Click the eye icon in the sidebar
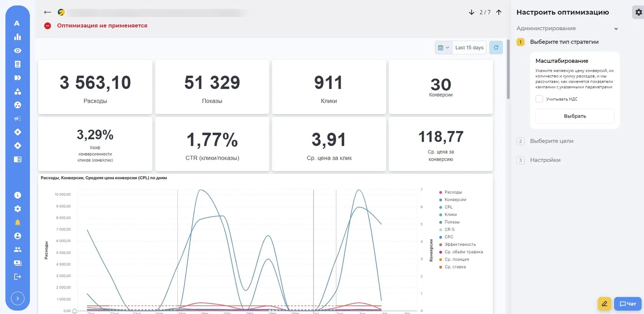Image resolution: width=644 pixels, height=314 pixels. [x=18, y=51]
